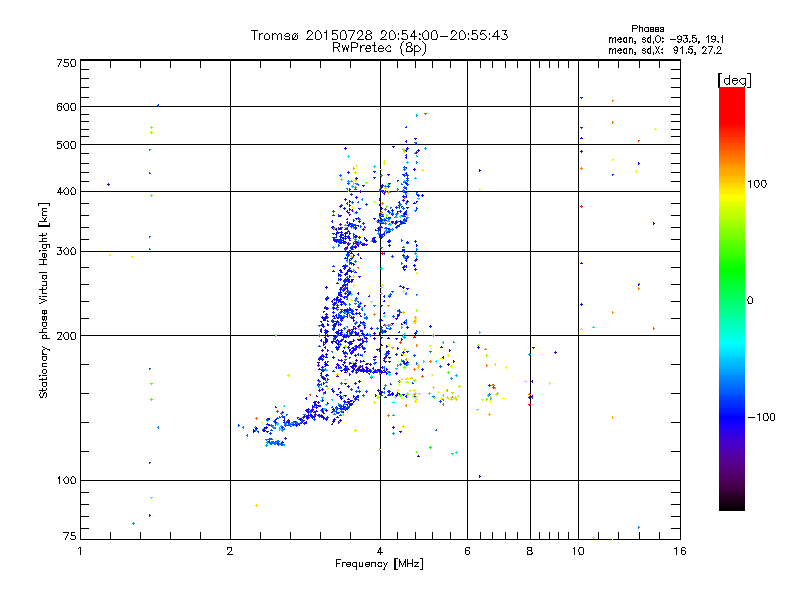Screen dimensions: 800x600
Task: Click the x-axis tick label '6'
Action: tap(467, 551)
